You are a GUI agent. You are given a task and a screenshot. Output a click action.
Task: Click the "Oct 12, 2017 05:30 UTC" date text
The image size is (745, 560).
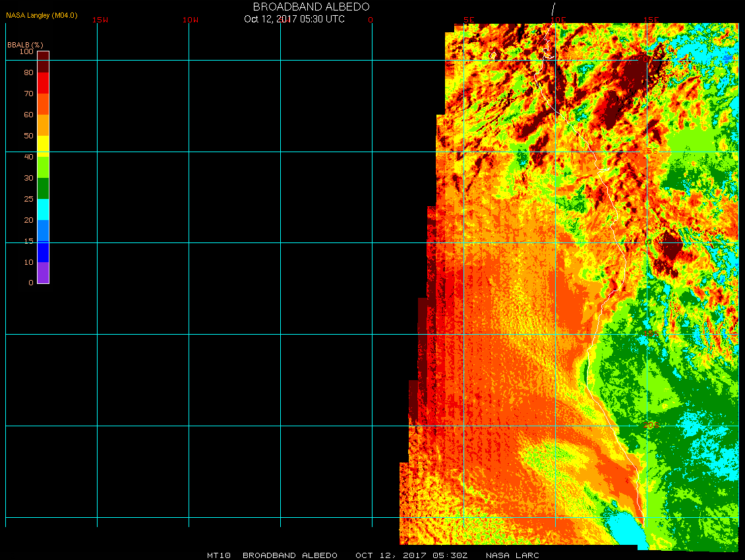[x=294, y=19]
